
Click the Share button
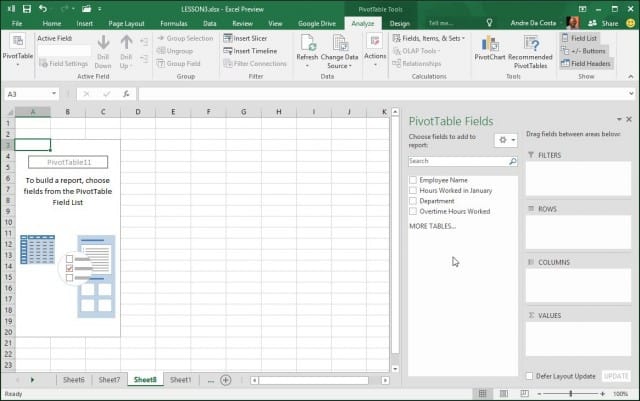[603, 23]
